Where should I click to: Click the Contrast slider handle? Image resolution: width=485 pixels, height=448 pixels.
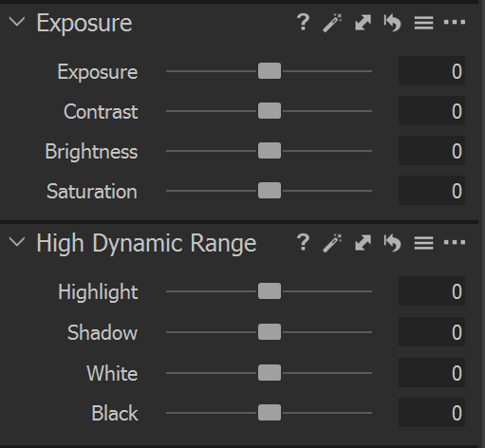pyautogui.click(x=270, y=111)
